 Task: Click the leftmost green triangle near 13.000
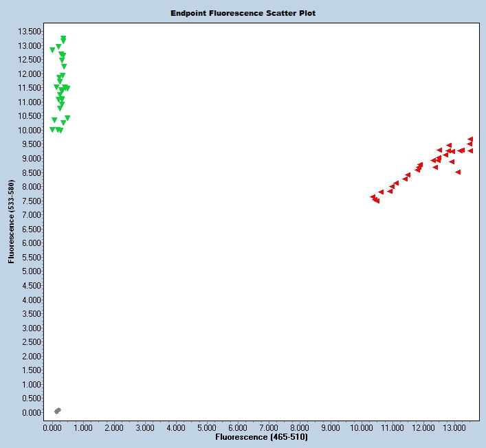pos(52,49)
